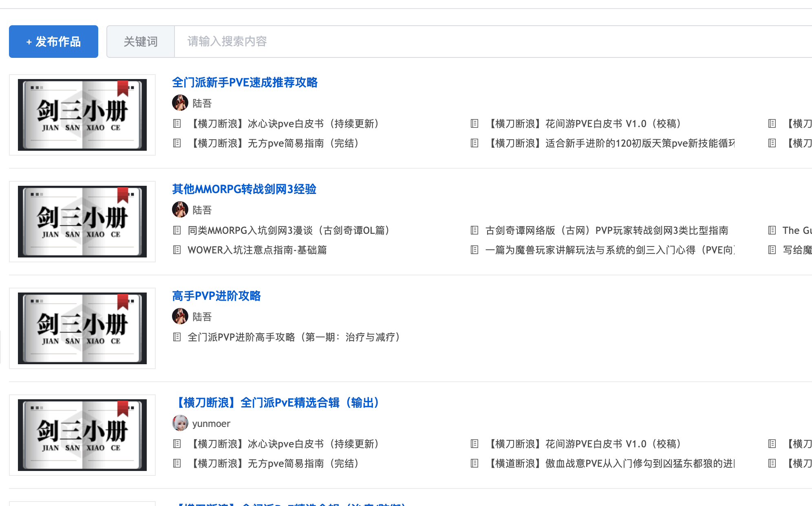Viewport: 812px width, 506px height.
Task: Select the 关键词 filter tab
Action: [x=141, y=41]
